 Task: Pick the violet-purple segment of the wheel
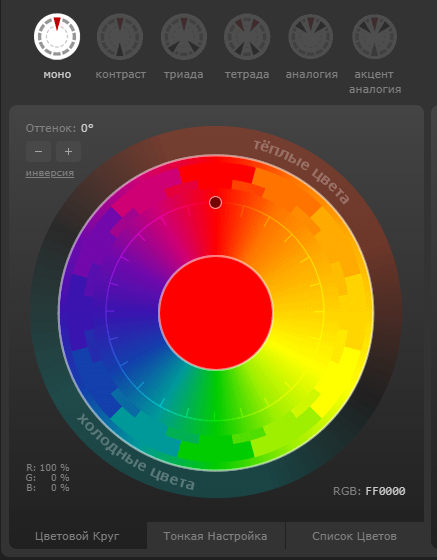pos(95,243)
